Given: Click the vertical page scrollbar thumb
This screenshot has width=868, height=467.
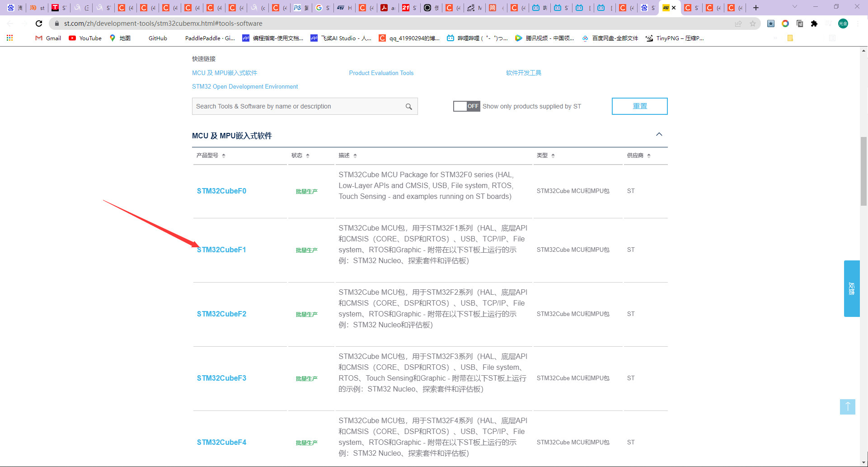Looking at the screenshot, I should [x=864, y=171].
